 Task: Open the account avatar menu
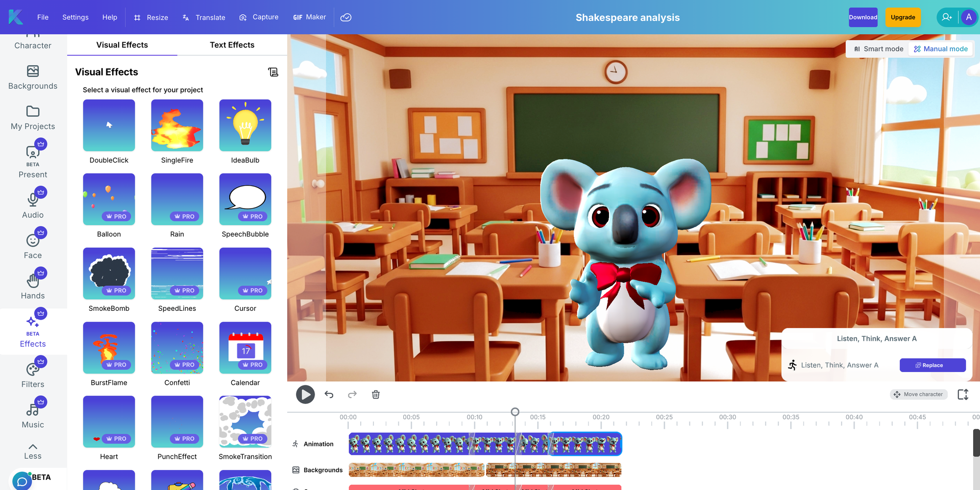[969, 17]
